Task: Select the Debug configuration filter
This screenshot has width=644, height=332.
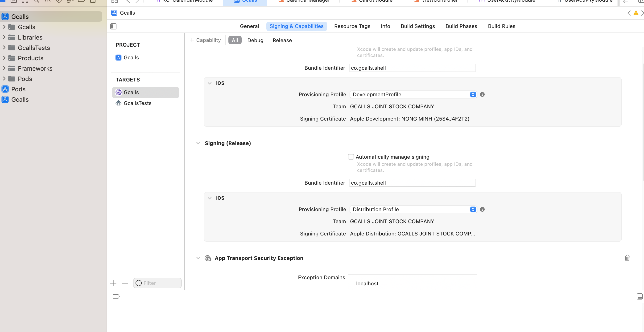Action: tap(255, 40)
